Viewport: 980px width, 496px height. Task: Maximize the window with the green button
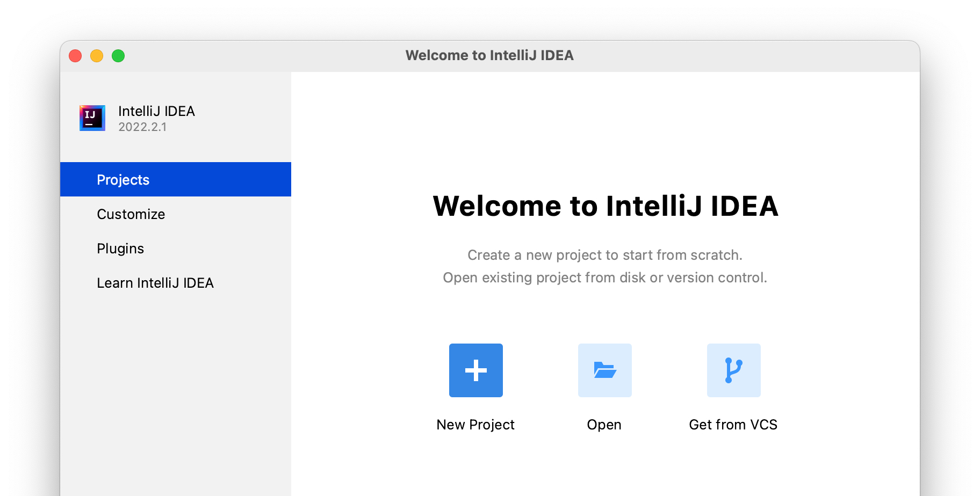(118, 56)
